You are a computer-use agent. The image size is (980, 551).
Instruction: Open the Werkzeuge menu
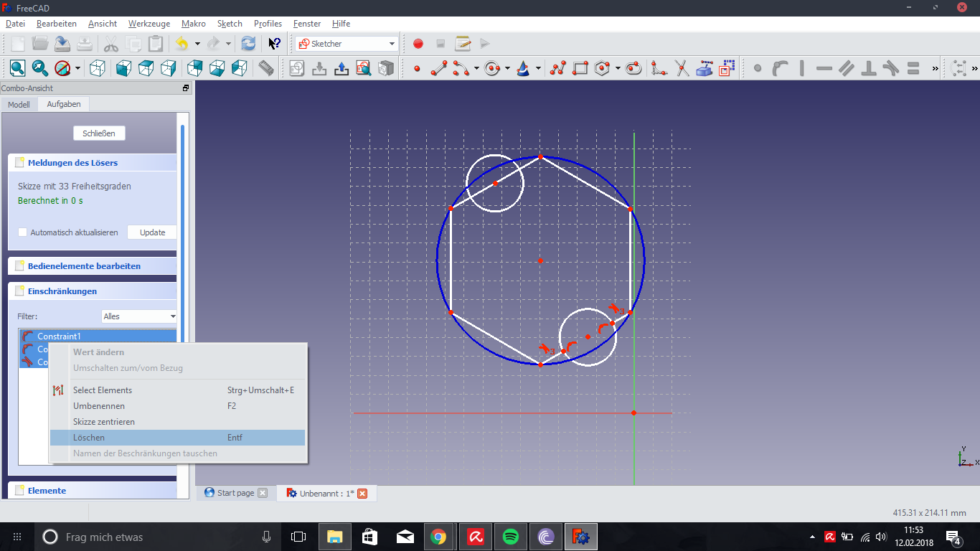pyautogui.click(x=149, y=24)
